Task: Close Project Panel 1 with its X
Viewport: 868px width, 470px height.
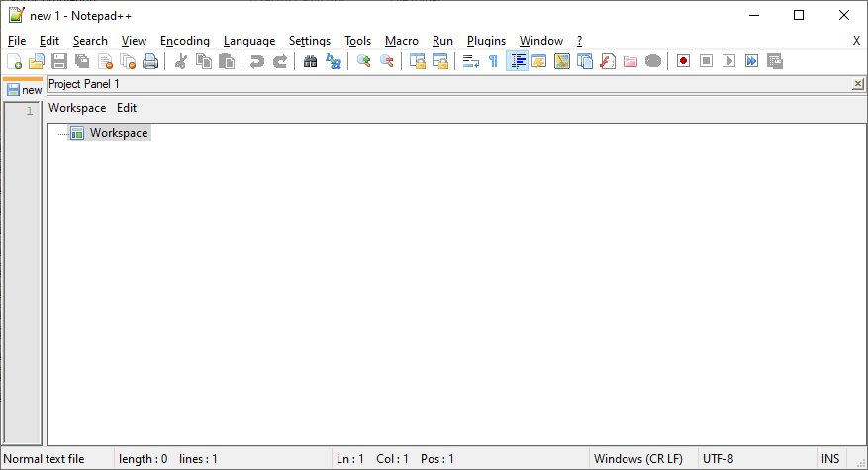Action: pos(857,84)
